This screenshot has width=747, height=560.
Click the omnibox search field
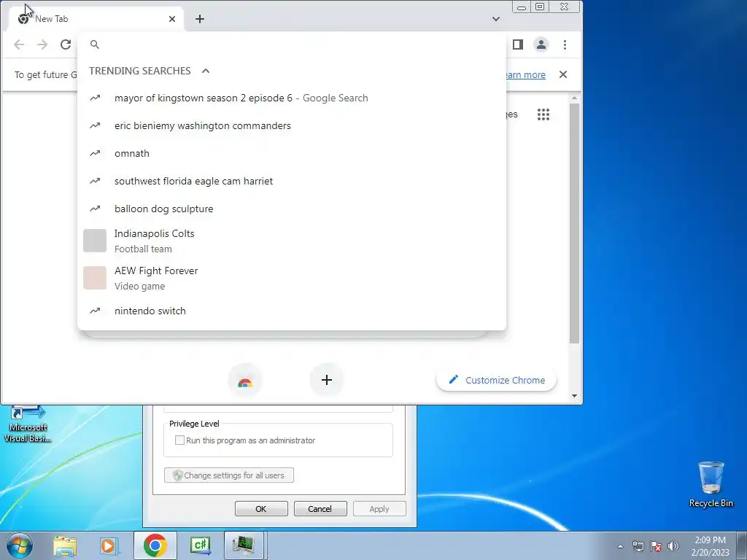click(292, 44)
